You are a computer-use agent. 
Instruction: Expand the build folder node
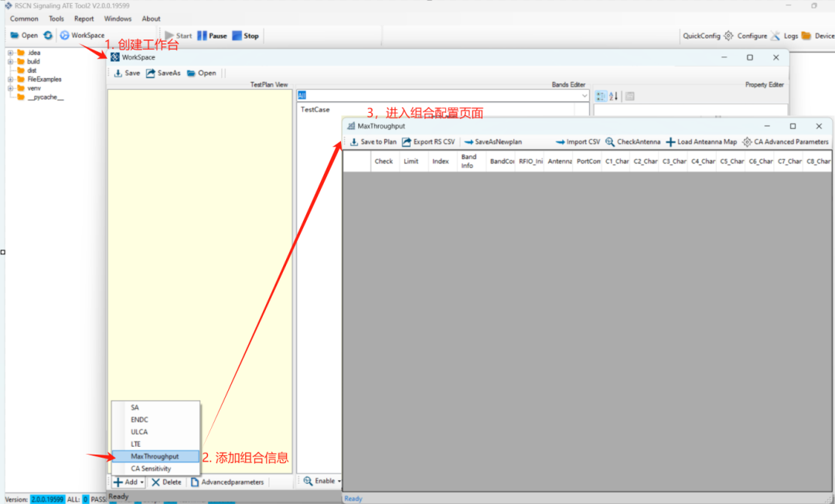[10, 62]
